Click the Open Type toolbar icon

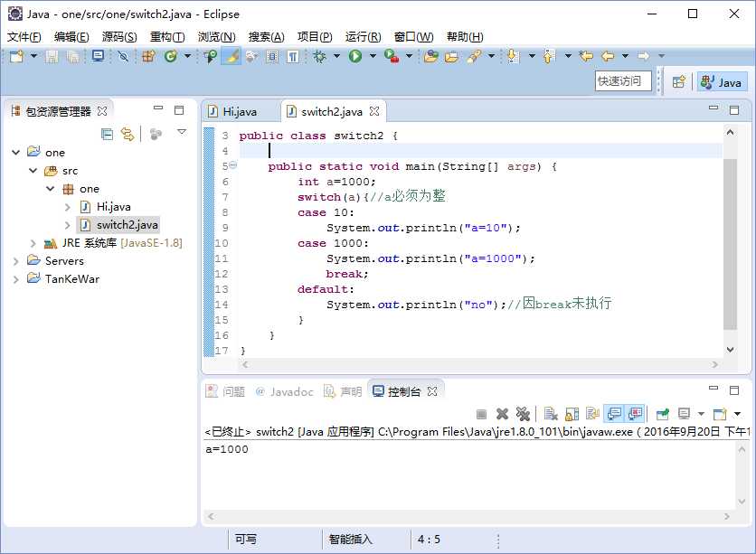(210, 56)
